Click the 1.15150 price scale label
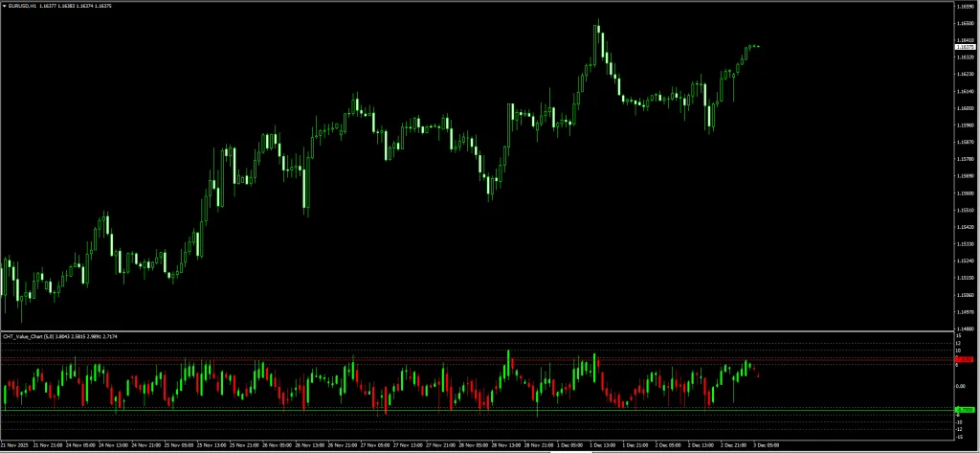Screen dimensions: 980x453 [x=966, y=277]
